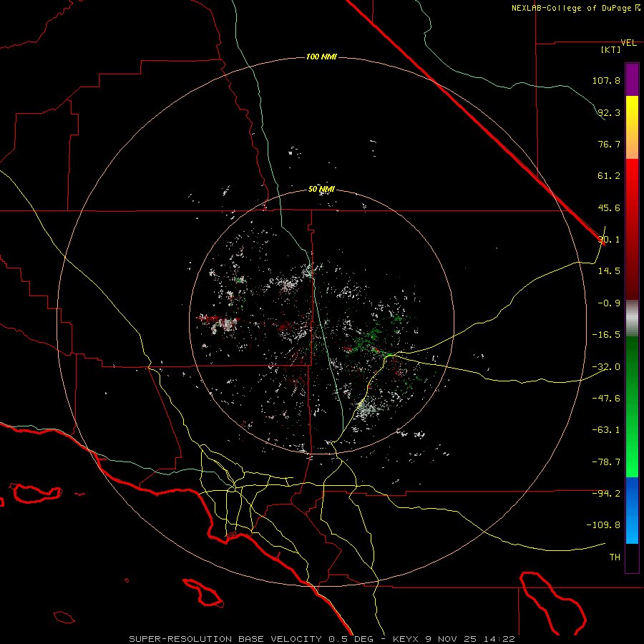This screenshot has width=644, height=644.
Task: Click the -94.2 velocity scale value
Action: pos(606,493)
